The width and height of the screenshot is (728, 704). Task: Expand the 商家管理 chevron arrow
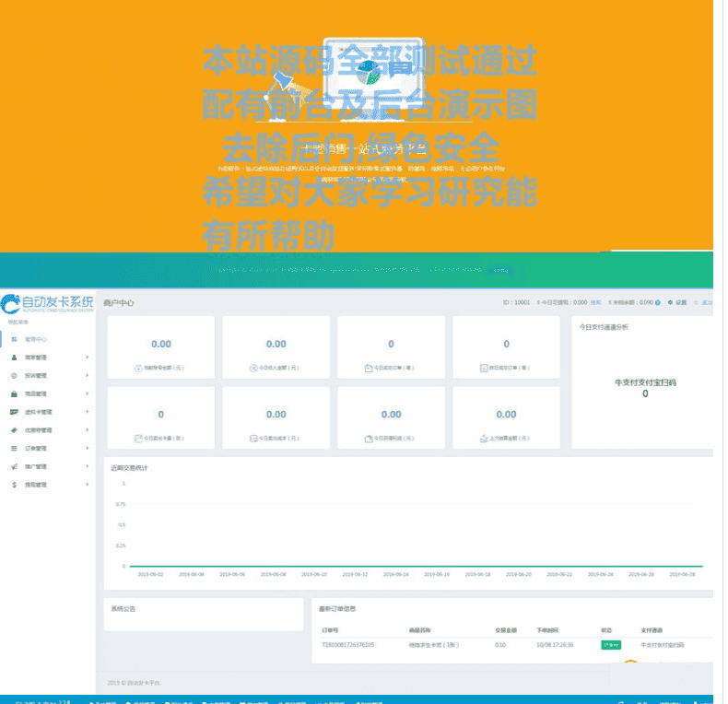click(88, 358)
